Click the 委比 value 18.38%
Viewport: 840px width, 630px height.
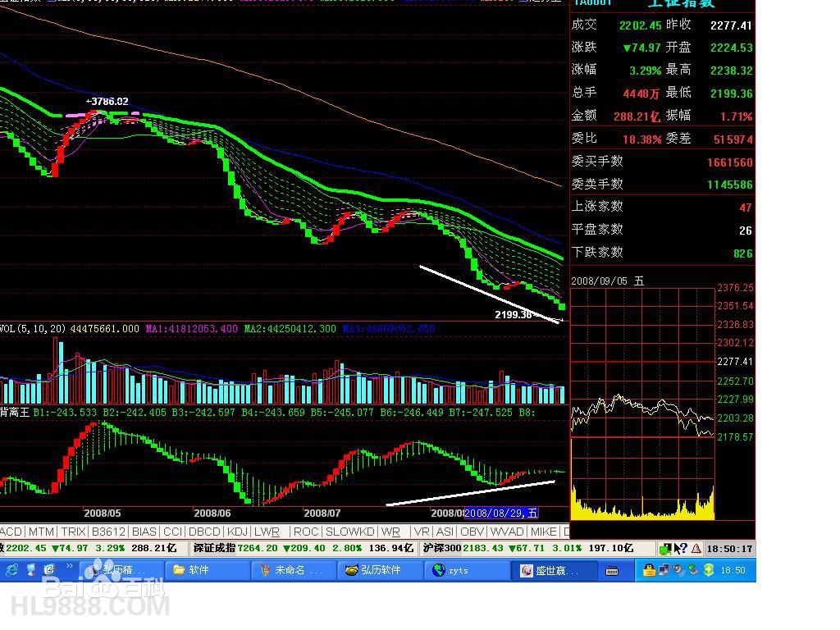coord(641,139)
